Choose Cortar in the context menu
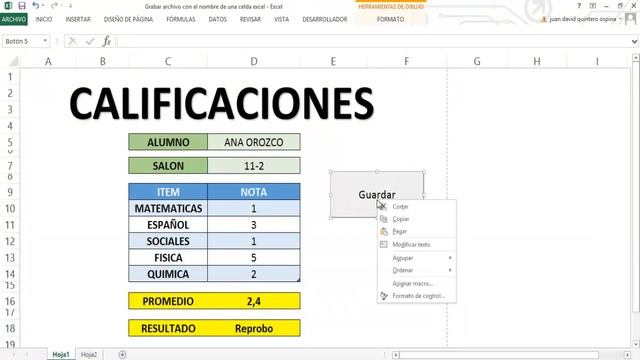The height and width of the screenshot is (360, 640). pyautogui.click(x=416, y=207)
